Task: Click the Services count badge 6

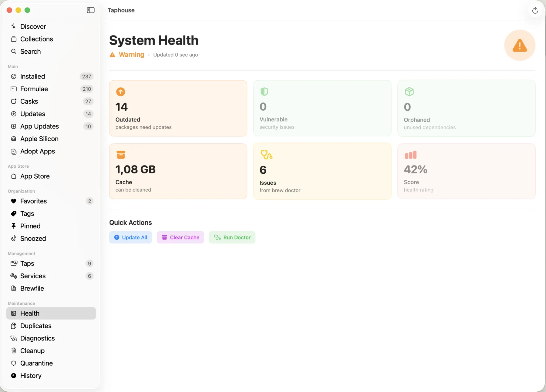Action: [x=89, y=276]
